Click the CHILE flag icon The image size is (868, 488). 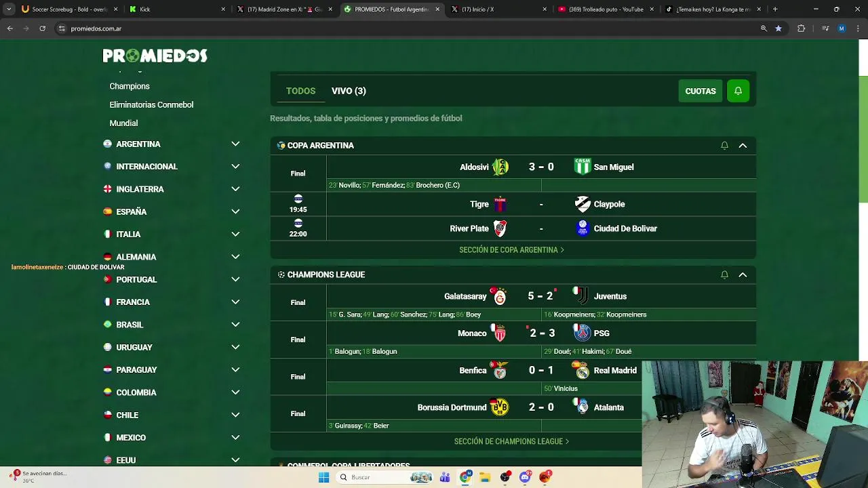coord(107,415)
